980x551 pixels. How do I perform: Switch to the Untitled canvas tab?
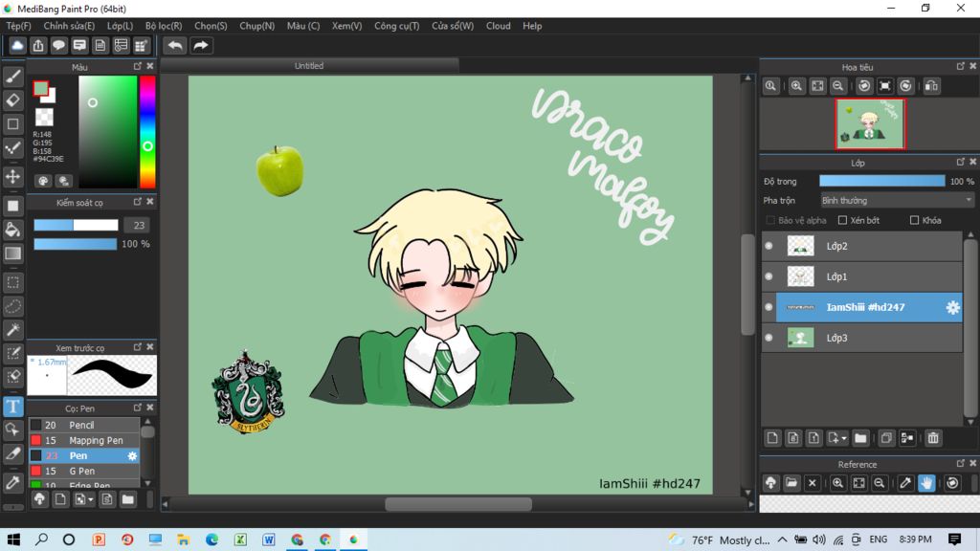click(x=309, y=66)
